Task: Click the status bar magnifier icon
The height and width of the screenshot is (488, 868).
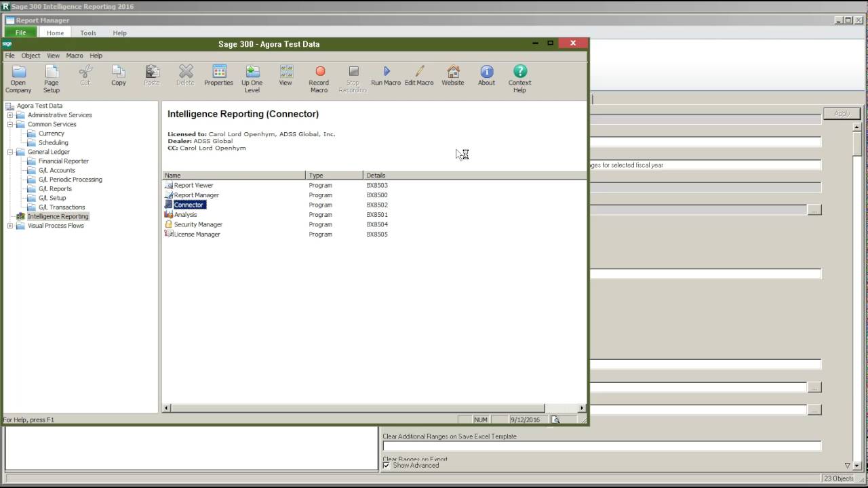Action: click(555, 420)
